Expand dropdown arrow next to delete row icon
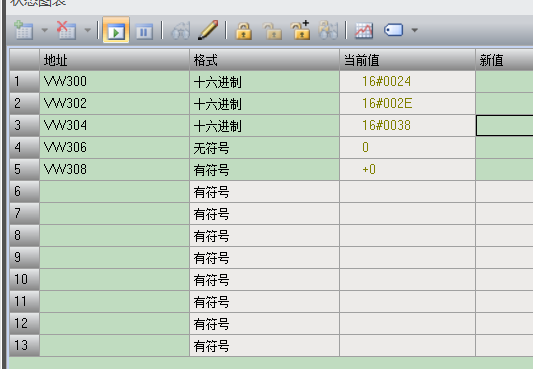The height and width of the screenshot is (369, 533). click(88, 30)
